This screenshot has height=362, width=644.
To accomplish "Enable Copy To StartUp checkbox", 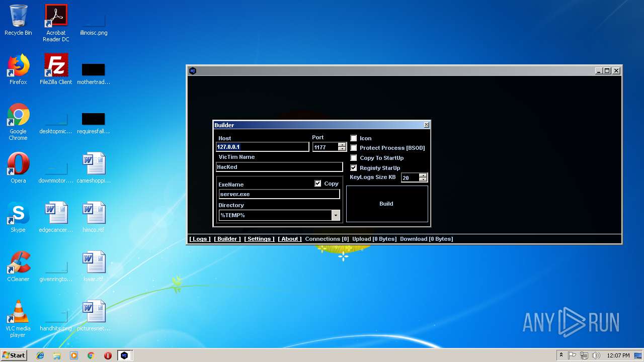I will [354, 158].
